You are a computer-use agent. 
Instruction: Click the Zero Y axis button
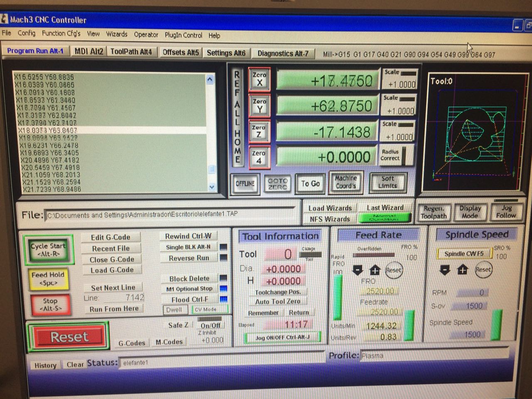(259, 105)
